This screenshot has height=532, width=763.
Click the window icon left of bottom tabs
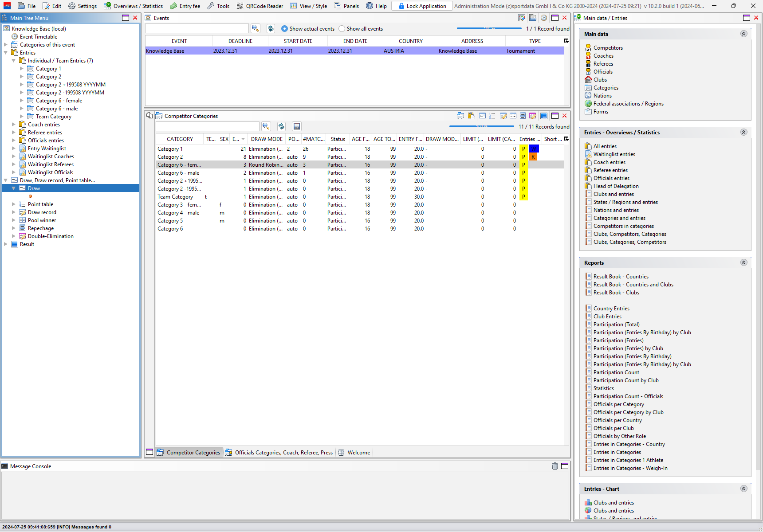pos(149,452)
